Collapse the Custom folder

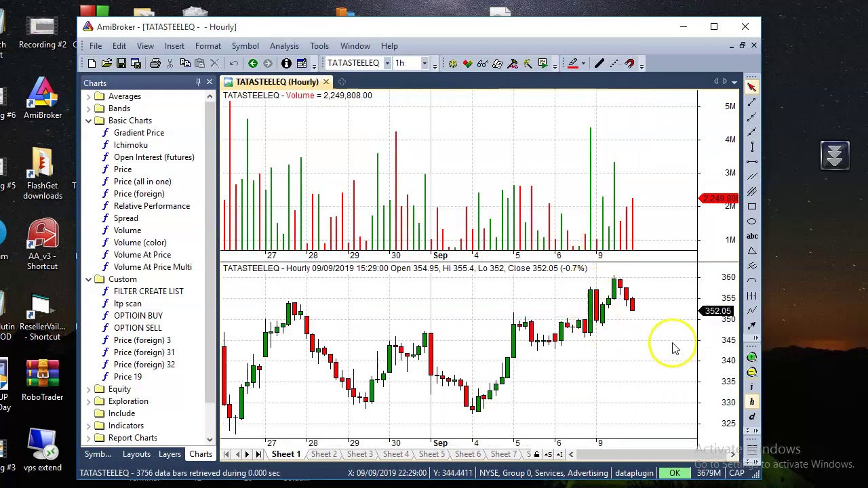coord(89,279)
